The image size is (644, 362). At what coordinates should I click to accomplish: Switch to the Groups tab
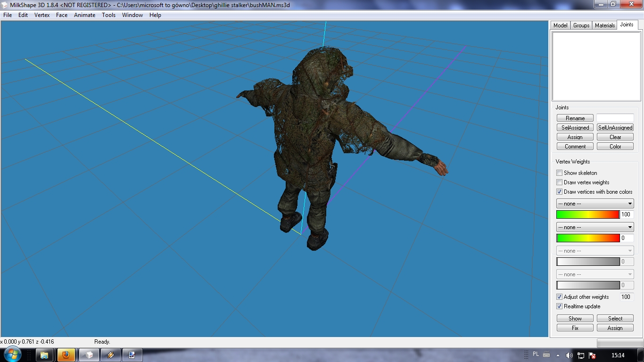pyautogui.click(x=581, y=25)
